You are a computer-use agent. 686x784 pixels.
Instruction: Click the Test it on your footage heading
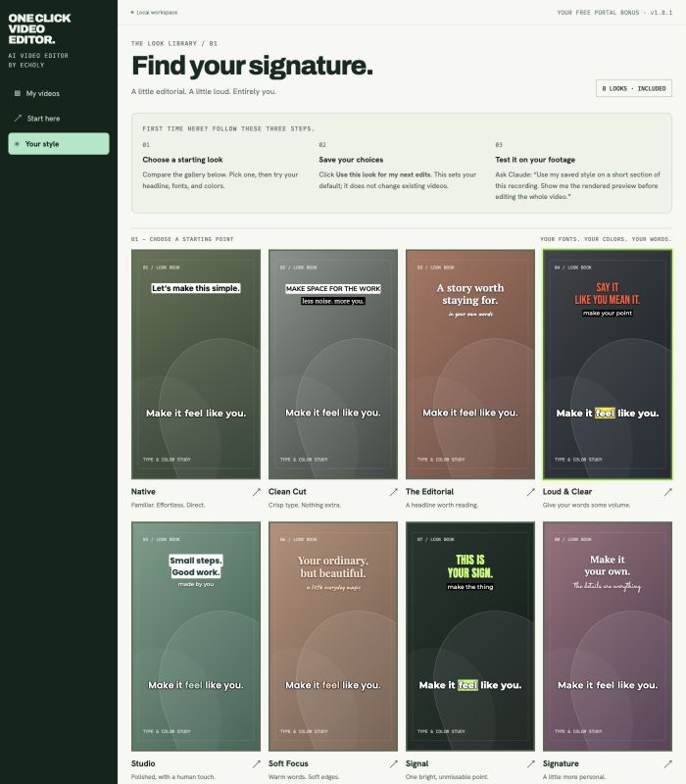[x=535, y=160]
